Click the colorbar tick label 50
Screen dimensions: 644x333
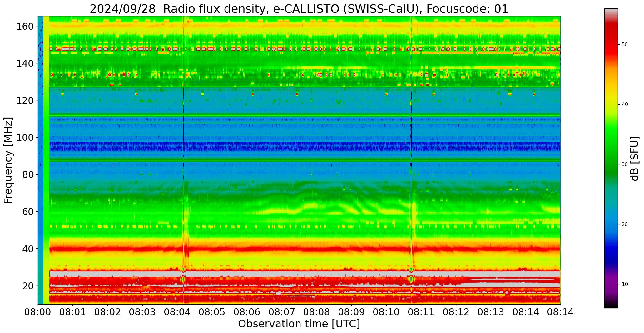(625, 45)
